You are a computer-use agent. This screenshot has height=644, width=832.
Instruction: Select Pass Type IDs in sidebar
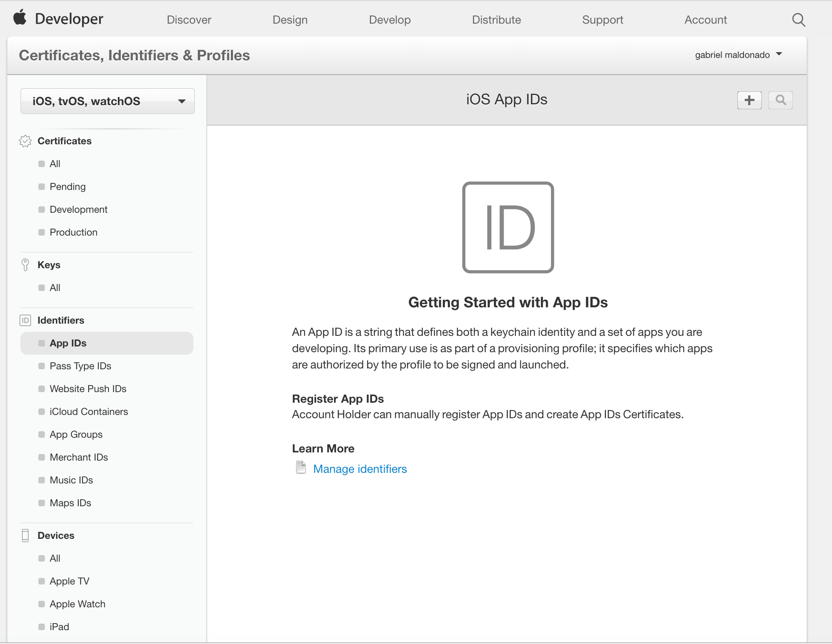80,366
